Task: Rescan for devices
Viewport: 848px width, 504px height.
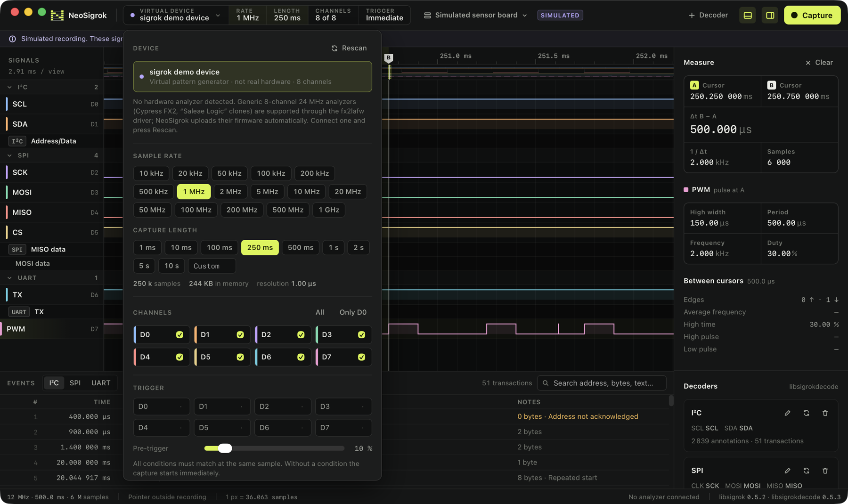Action: [x=349, y=48]
